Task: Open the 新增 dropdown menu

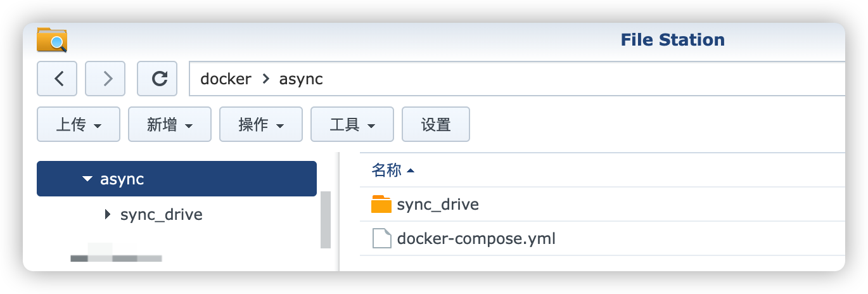Action: click(170, 124)
